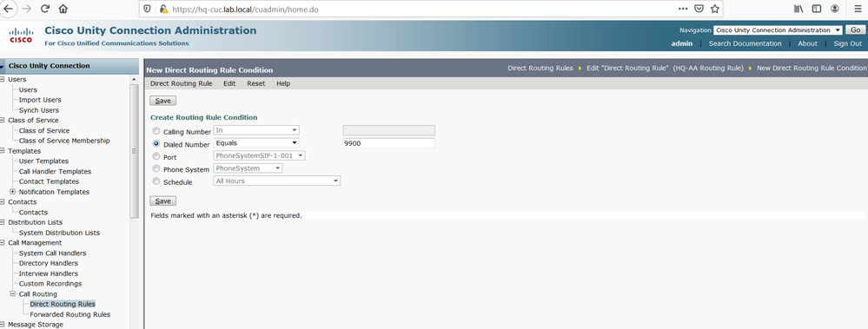The height and width of the screenshot is (329, 868).
Task: Select the Schedule radio button
Action: click(x=156, y=181)
